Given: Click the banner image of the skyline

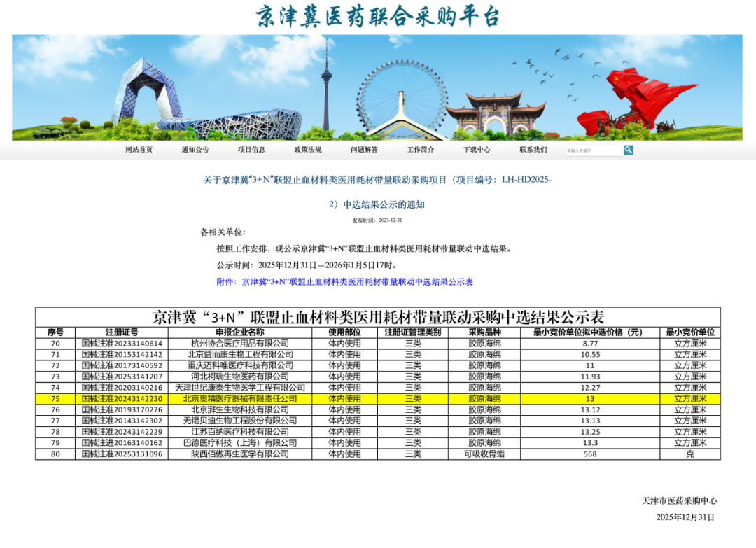Looking at the screenshot, I should 377,87.
